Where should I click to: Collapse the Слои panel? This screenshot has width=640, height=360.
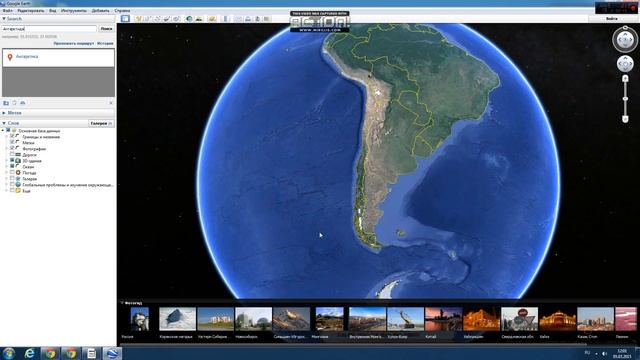(x=4, y=123)
